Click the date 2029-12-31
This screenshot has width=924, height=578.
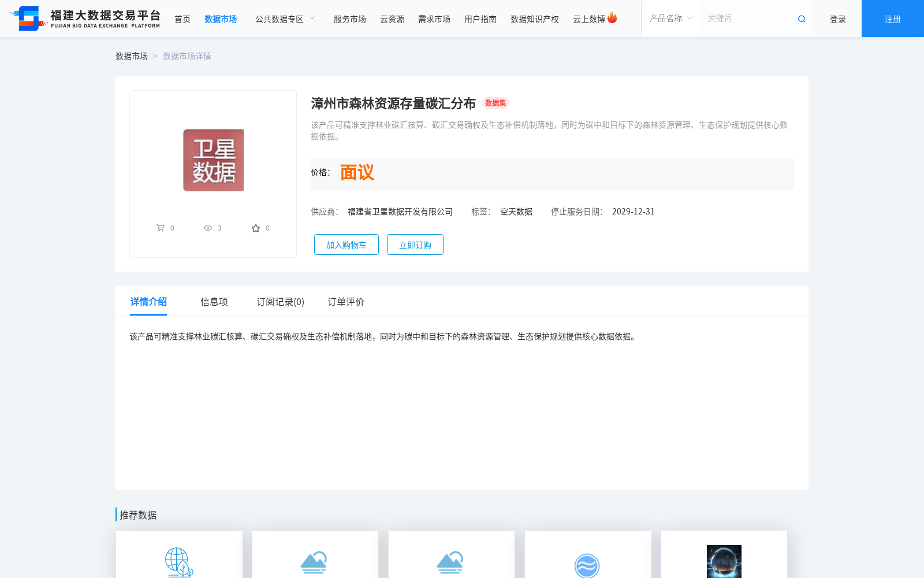(634, 212)
